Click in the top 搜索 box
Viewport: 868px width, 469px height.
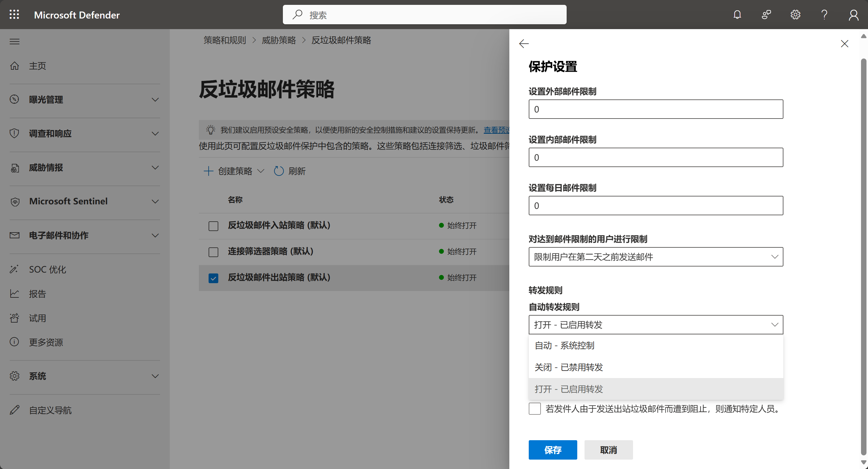click(424, 15)
